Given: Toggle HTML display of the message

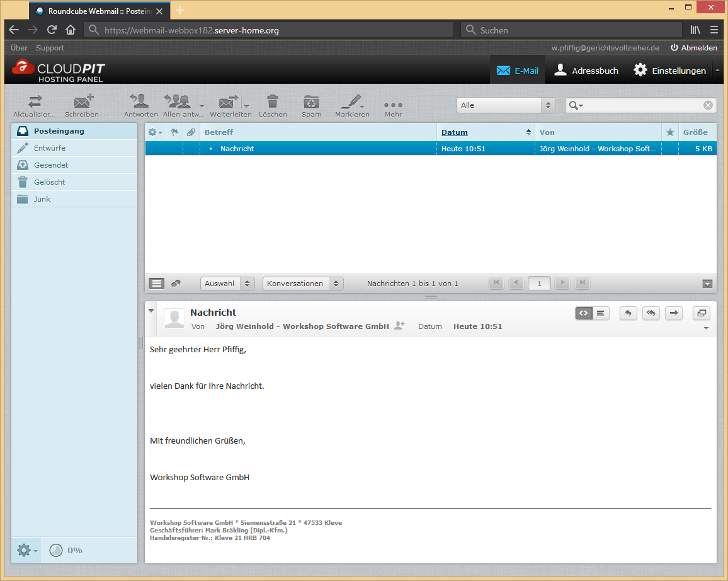Looking at the screenshot, I should click(x=584, y=313).
